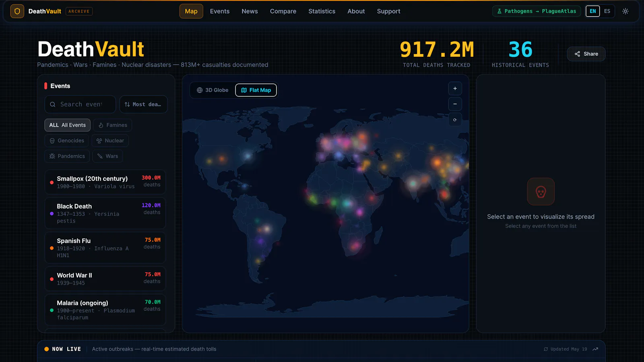
Task: Click the Updated May 19 text
Action: (569, 349)
